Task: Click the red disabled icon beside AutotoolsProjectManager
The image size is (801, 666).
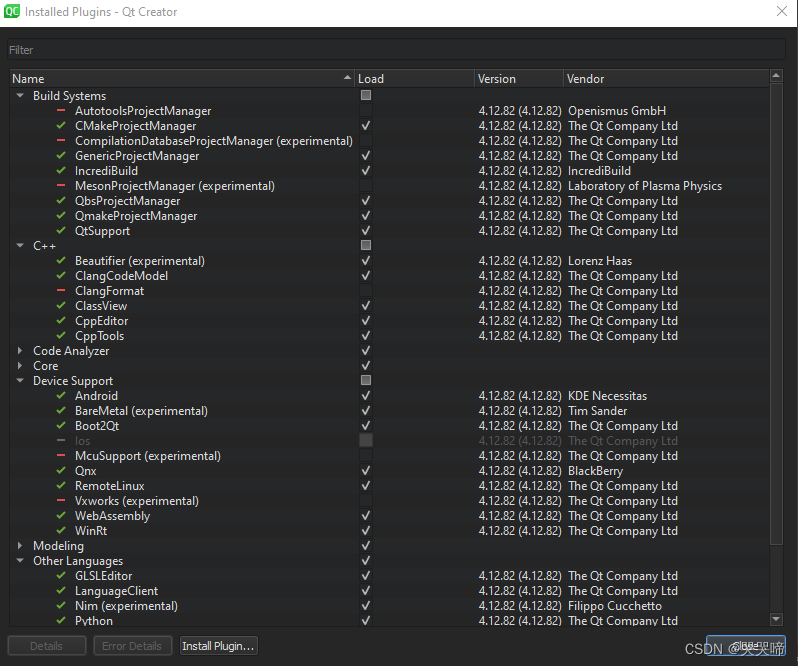Action: 61,111
